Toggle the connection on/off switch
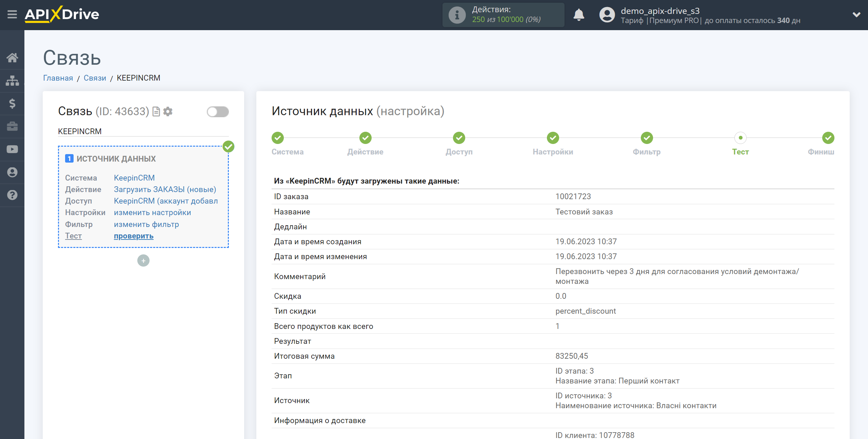The height and width of the screenshot is (439, 868). point(218,111)
